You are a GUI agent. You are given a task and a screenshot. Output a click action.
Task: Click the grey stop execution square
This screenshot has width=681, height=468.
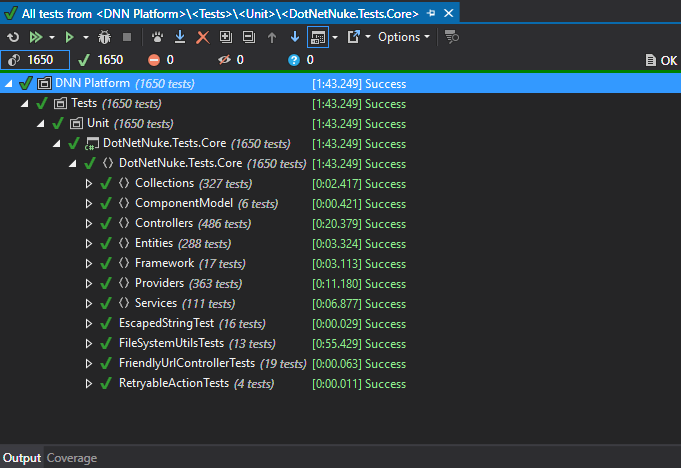(x=127, y=37)
